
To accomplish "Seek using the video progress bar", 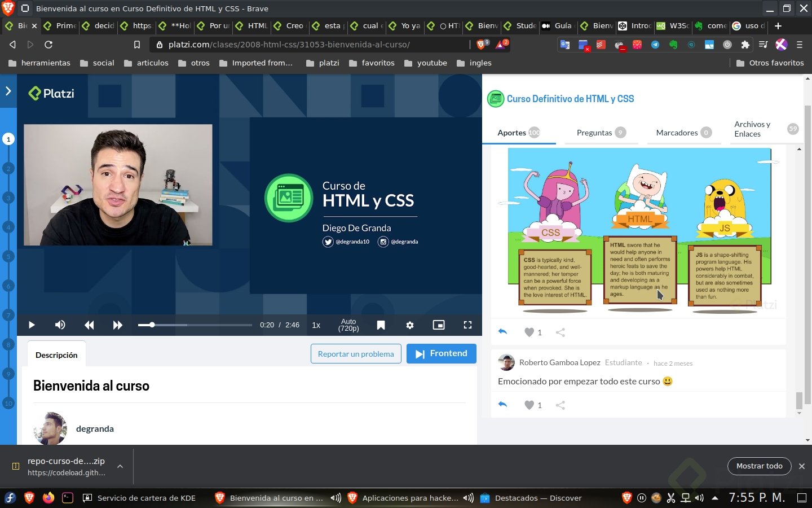I will 195,325.
